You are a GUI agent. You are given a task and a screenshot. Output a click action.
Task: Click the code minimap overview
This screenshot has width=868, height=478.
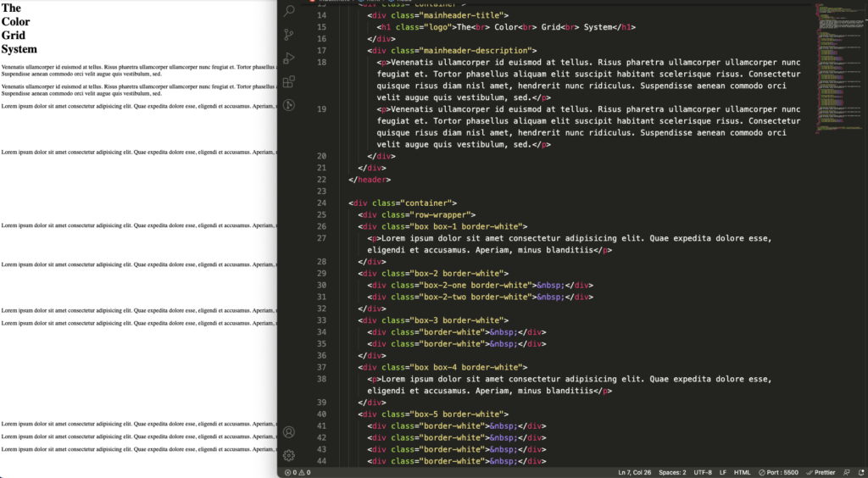coord(840,69)
